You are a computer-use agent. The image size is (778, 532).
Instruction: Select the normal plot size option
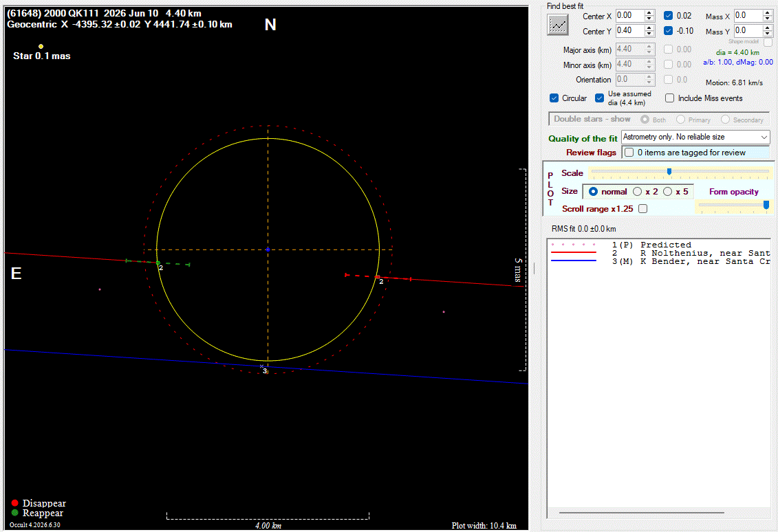(594, 191)
